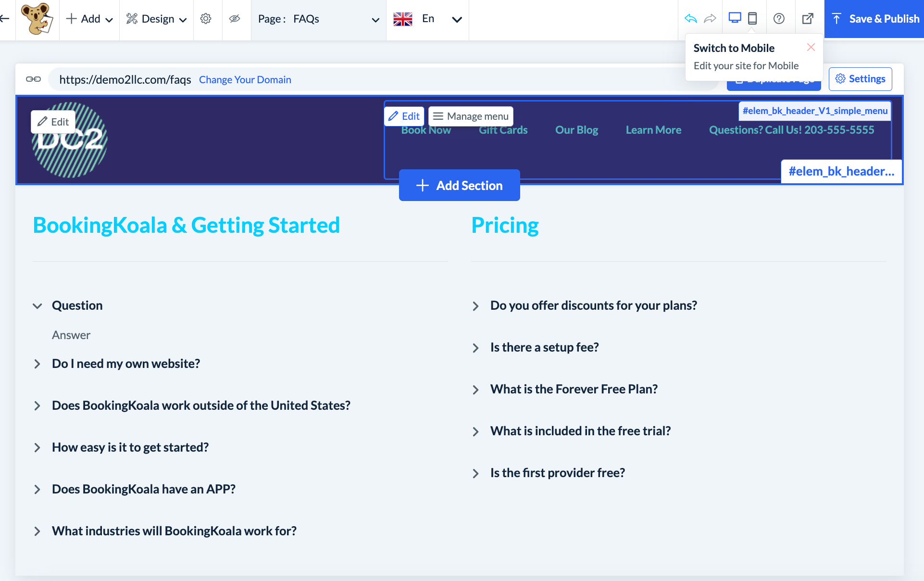The height and width of the screenshot is (581, 924).
Task: Click the back arrow in toolbar
Action: pyautogui.click(x=5, y=19)
